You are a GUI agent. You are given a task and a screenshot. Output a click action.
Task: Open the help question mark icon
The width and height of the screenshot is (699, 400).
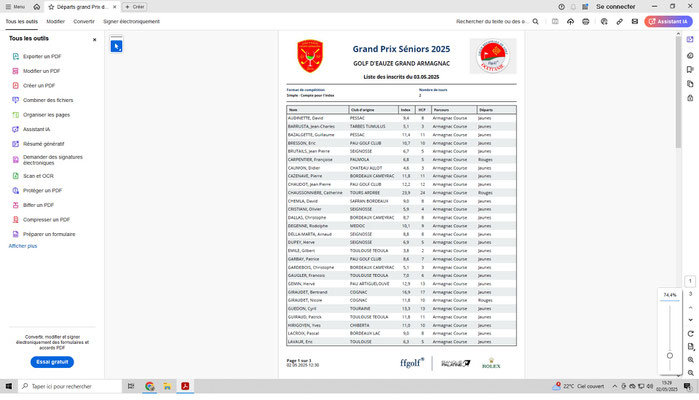pos(561,7)
